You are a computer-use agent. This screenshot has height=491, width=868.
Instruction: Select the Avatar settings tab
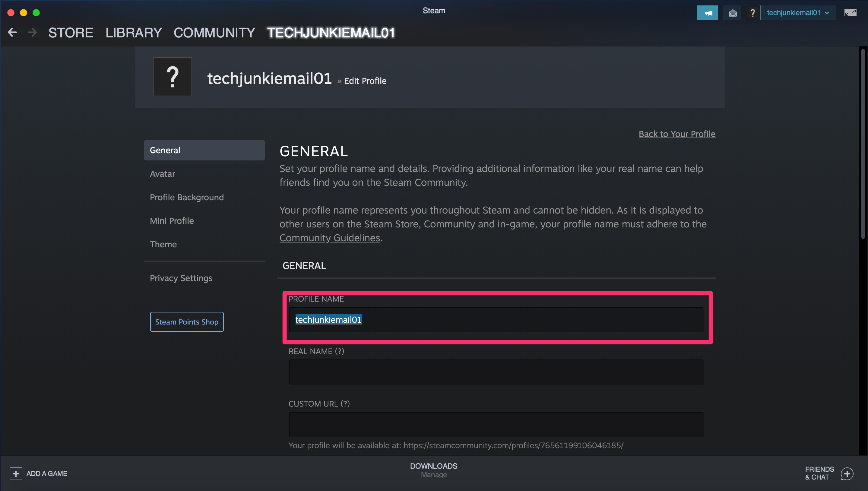point(163,173)
